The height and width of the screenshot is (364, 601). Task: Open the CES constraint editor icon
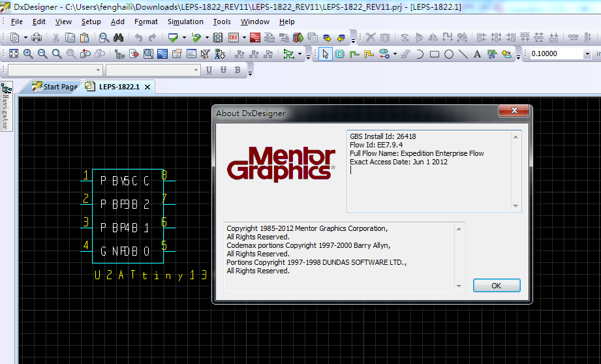tap(233, 38)
